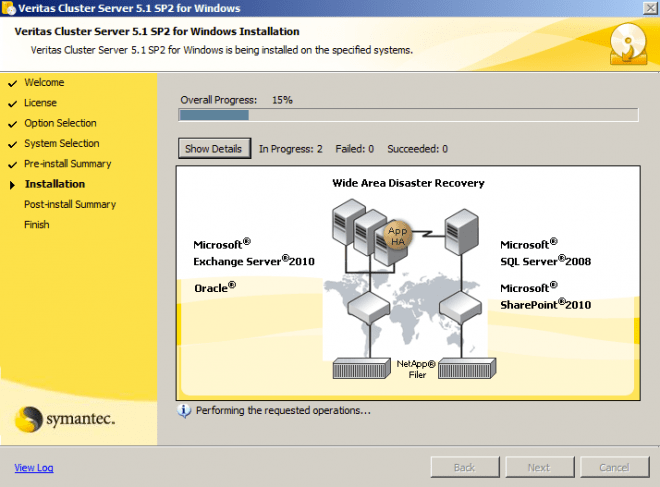Viewport: 660px width, 487px height.
Task: Click the Overall Progress bar
Action: click(x=408, y=115)
